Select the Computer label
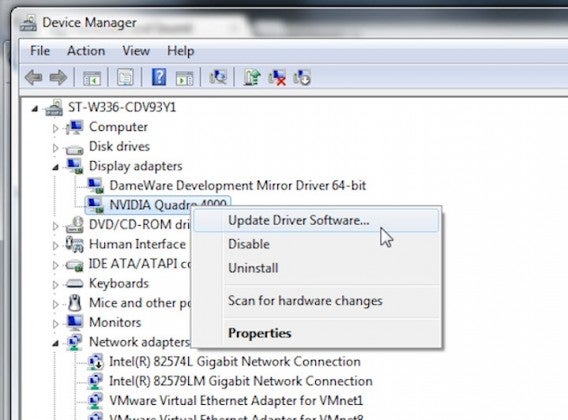Screen dimensions: 568x420 118,127
